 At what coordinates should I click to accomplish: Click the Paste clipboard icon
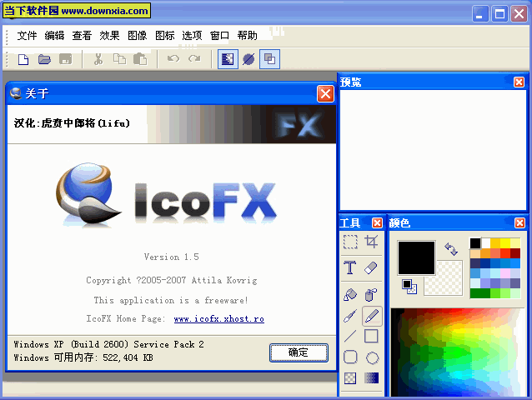140,60
